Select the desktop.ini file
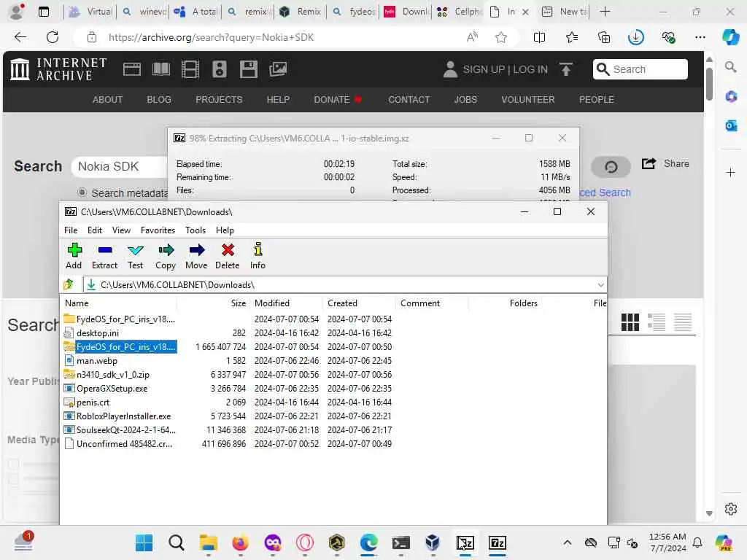The width and height of the screenshot is (747, 560). pos(98,333)
